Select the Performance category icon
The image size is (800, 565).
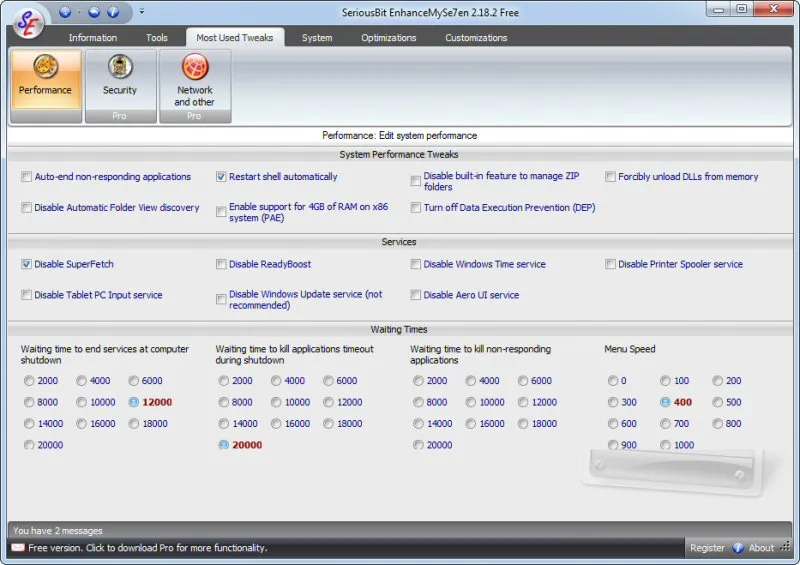click(x=45, y=81)
